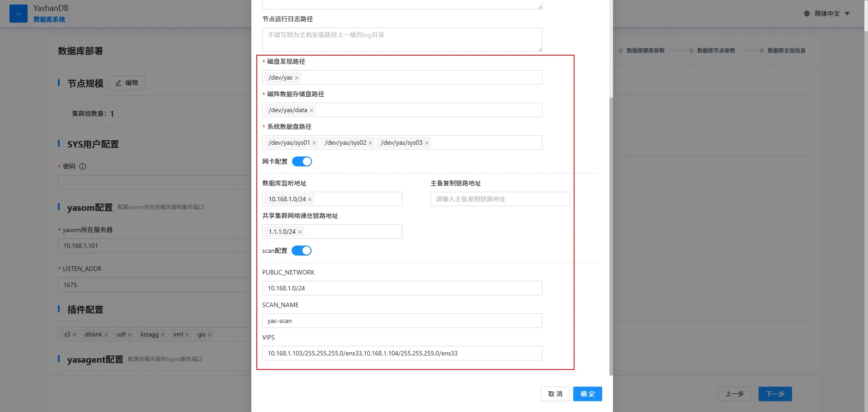
Task: Click the 节点运行日志路径 text area
Action: pos(402,39)
